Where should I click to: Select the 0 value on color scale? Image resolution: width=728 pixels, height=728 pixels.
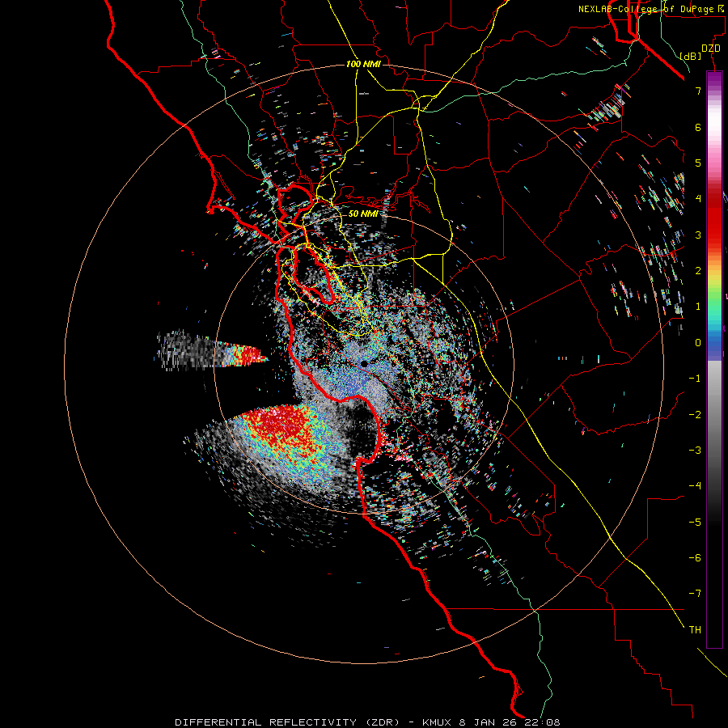click(x=698, y=343)
